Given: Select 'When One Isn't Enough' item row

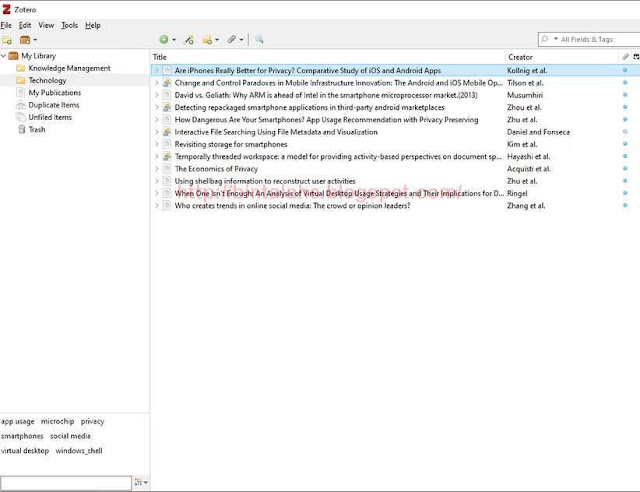Looking at the screenshot, I should (395, 193).
